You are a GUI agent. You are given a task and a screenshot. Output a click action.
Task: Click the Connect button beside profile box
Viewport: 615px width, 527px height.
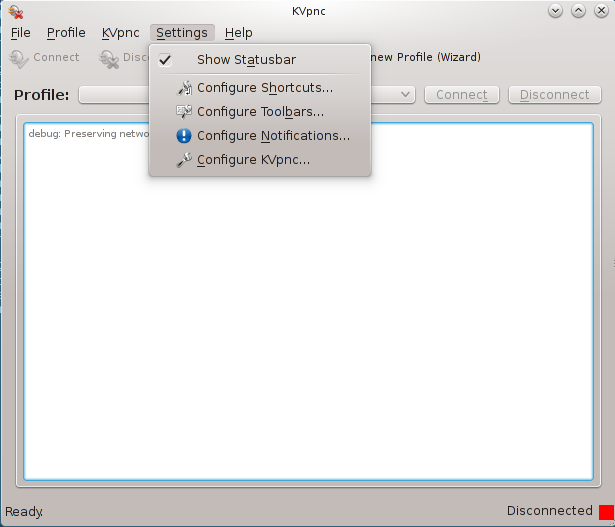tap(462, 95)
